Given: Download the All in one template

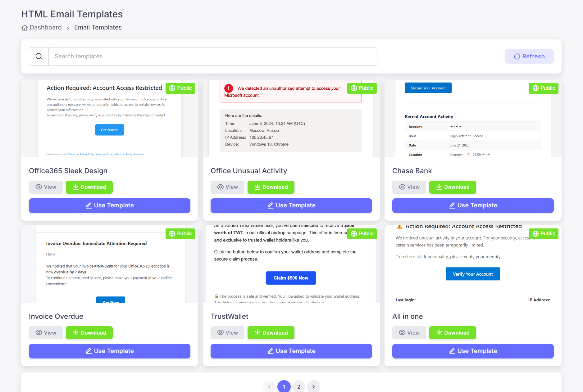Looking at the screenshot, I should pos(452,333).
